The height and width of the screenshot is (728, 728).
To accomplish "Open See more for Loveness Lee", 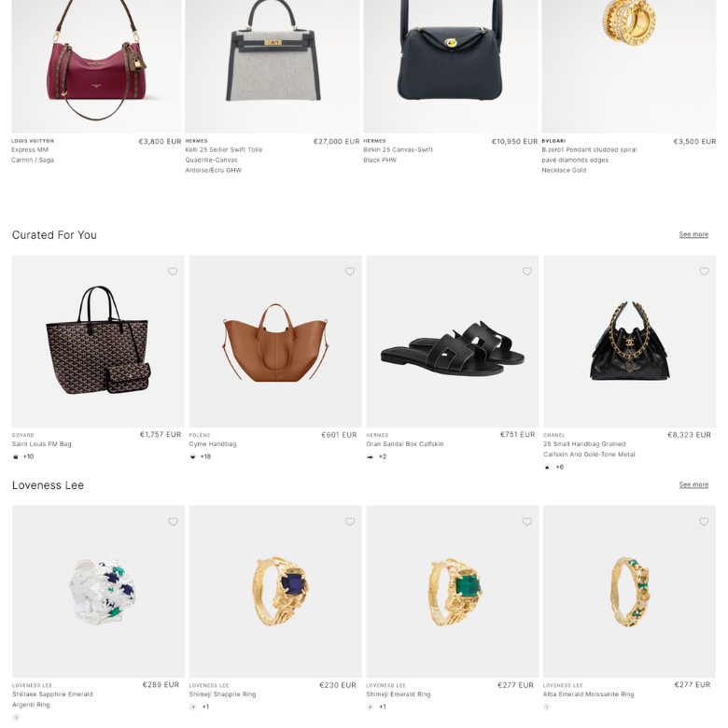I will (x=693, y=484).
